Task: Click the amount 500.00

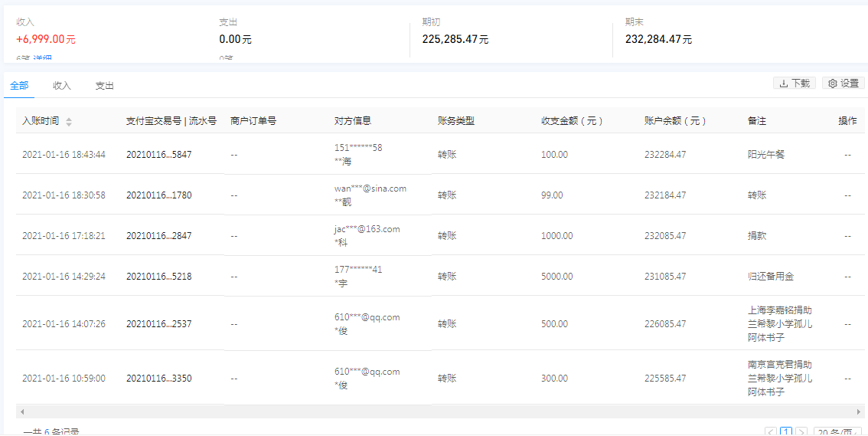Action: [554, 323]
